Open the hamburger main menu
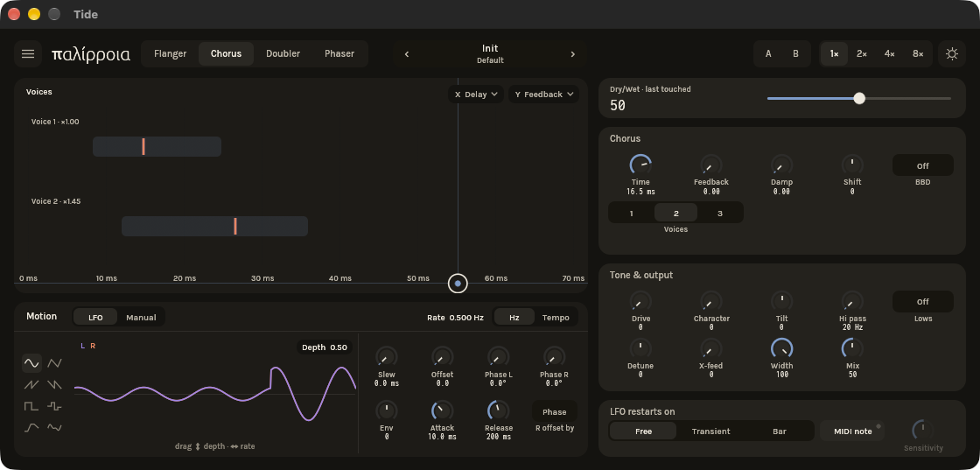 pyautogui.click(x=28, y=53)
